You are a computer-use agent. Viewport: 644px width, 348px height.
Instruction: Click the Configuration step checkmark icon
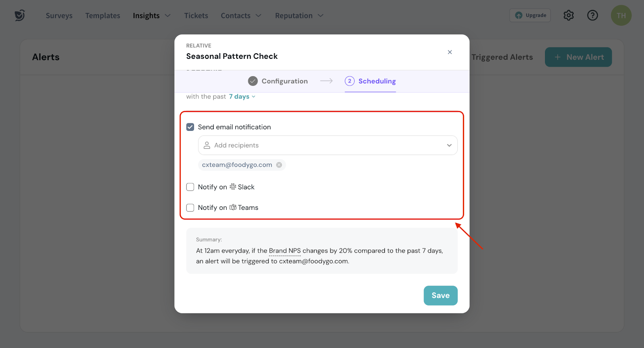[x=253, y=81]
